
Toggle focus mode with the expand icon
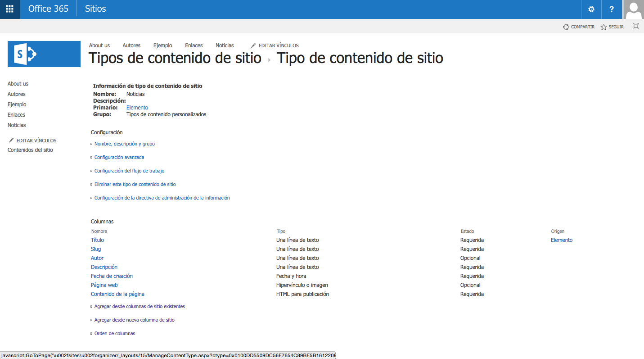(635, 27)
